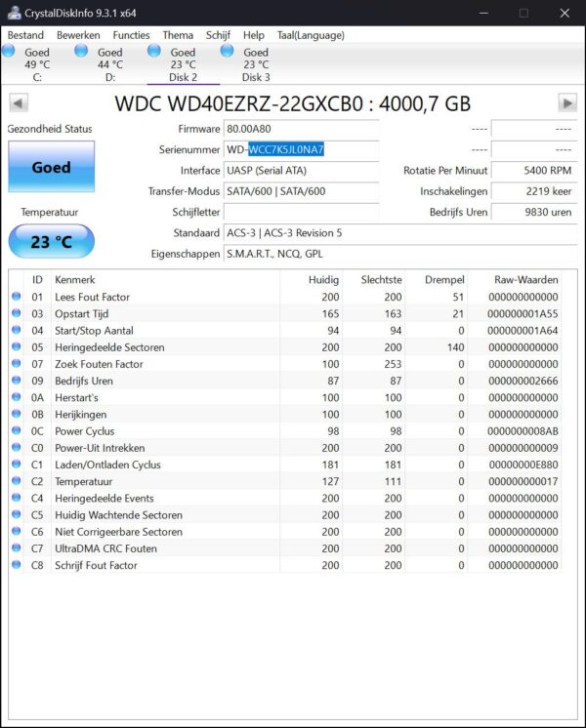This screenshot has width=586, height=728.
Task: Click status dot of Laden/Ontladen Cyclus row
Action: tap(17, 464)
